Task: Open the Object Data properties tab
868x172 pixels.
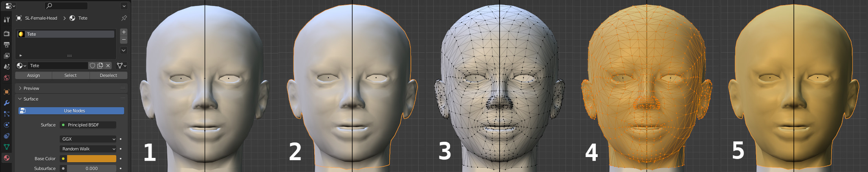Action: [7, 147]
